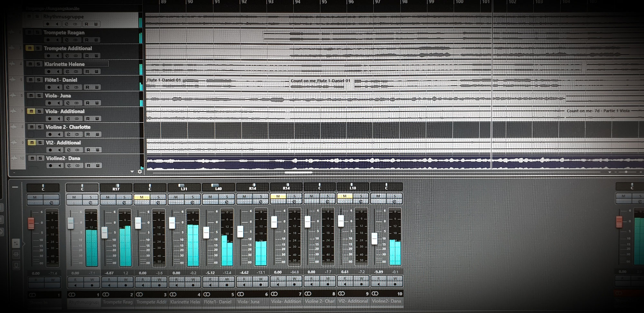Viewport: 644px width, 313px height.
Task: Select the Violine2- Dana track
Action: click(x=63, y=158)
